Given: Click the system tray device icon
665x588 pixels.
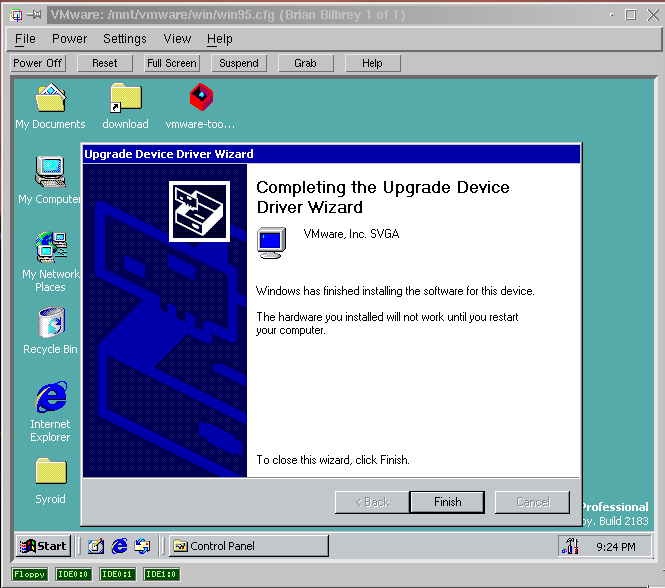Looking at the screenshot, I should [x=571, y=546].
